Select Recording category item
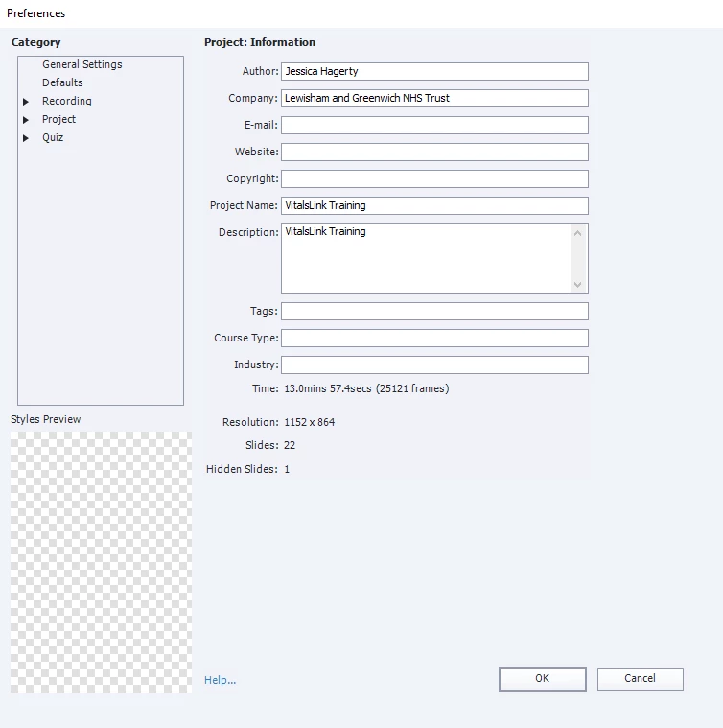 coord(67,101)
